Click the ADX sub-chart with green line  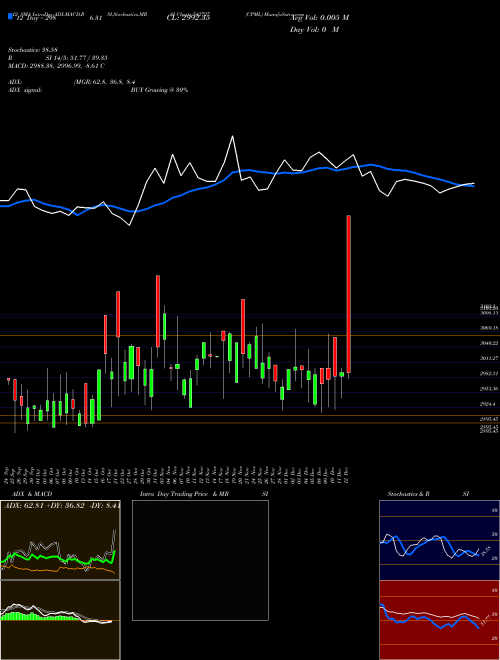click(60, 540)
